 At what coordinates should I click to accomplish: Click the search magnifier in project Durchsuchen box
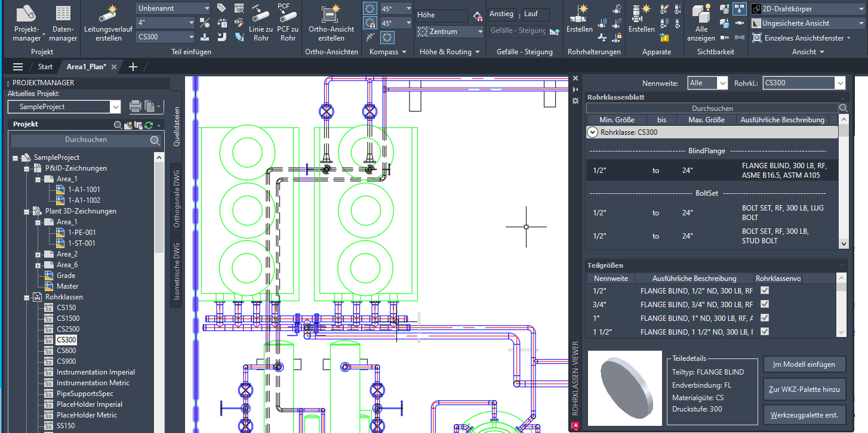coord(155,140)
